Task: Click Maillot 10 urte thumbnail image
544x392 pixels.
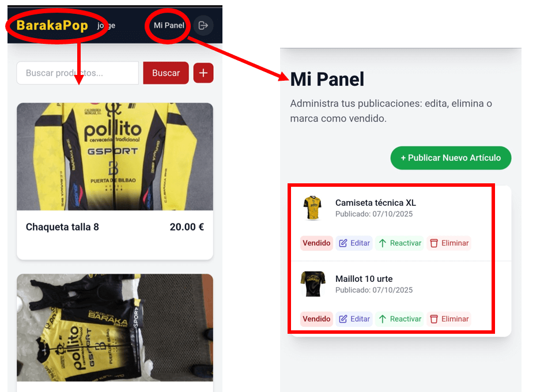Action: pos(312,284)
